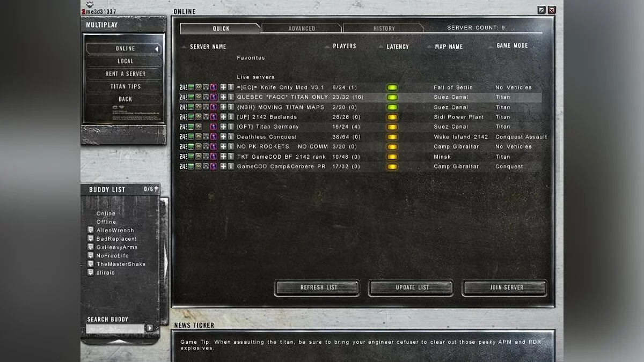The width and height of the screenshot is (644, 362).
Task: Favorite the [GFT] Titan Germany server
Action: (x=223, y=127)
